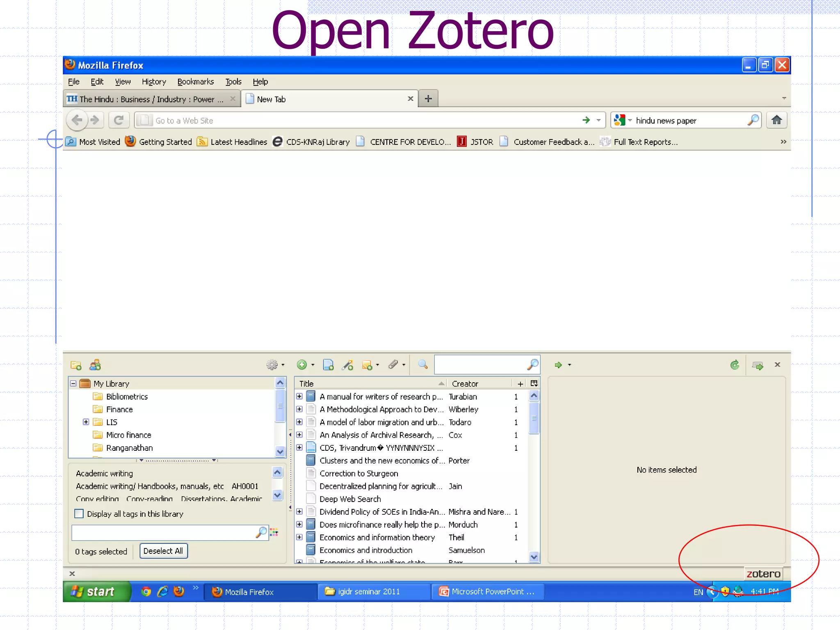Collapse the My Library tree node

(x=73, y=384)
